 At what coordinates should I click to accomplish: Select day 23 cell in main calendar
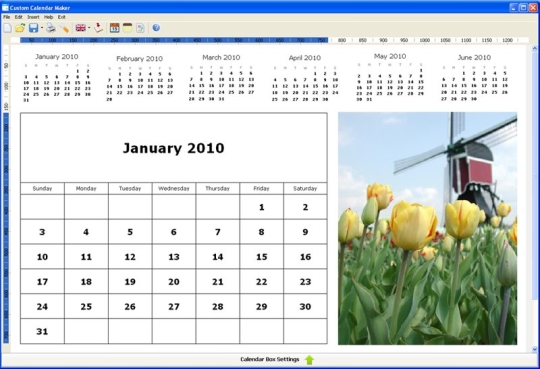click(x=305, y=281)
